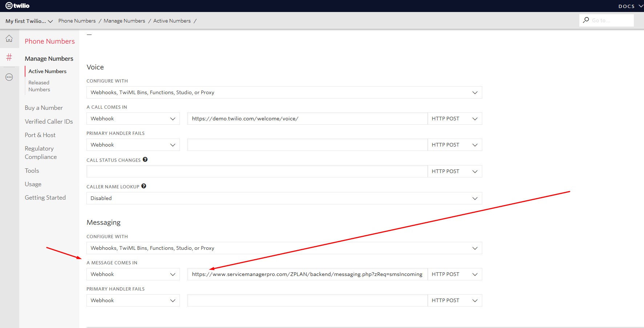Select Released Numbers in sidebar
This screenshot has width=644, height=328.
tap(39, 86)
